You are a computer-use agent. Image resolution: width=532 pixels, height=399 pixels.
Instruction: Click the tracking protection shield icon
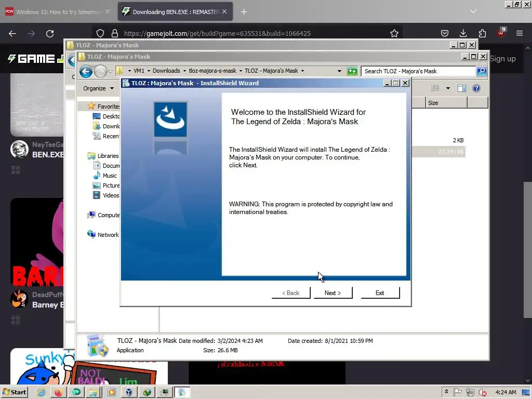(100, 33)
